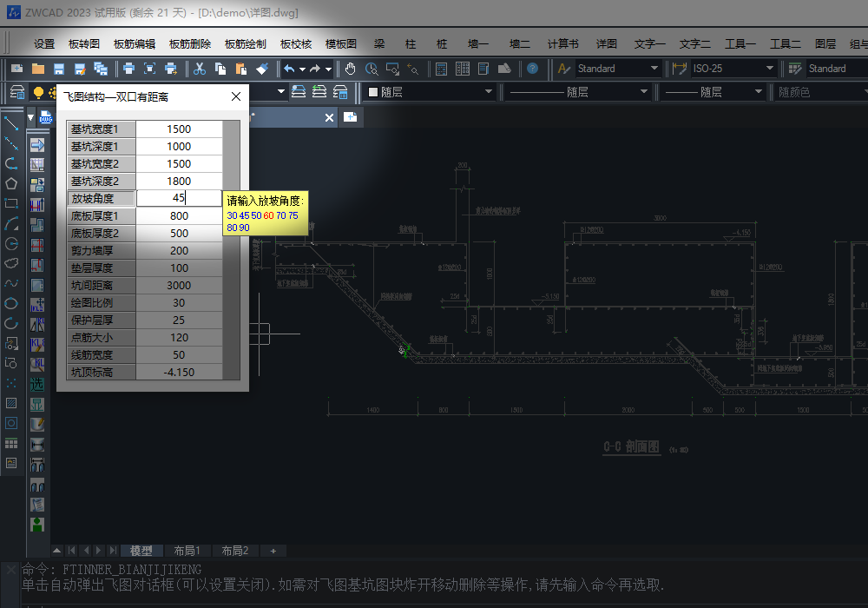Toggle layer on/off lightbulb icon
868x608 pixels.
tap(38, 92)
